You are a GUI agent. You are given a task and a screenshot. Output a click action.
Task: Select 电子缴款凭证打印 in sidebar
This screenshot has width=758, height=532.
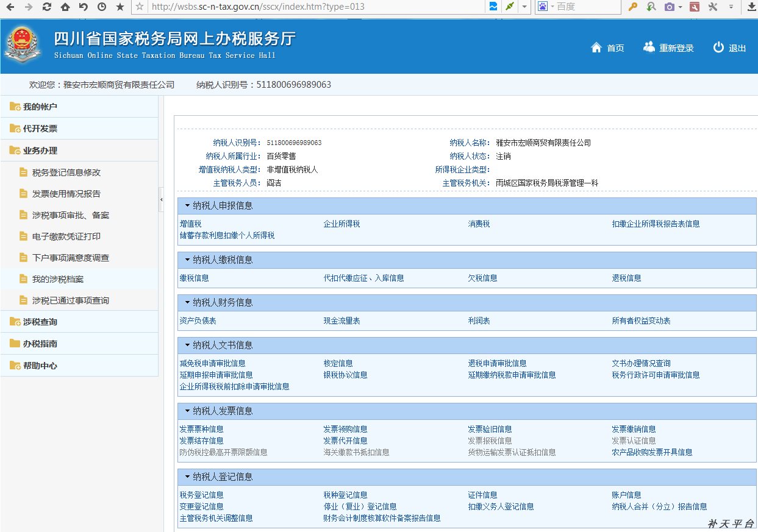click(x=66, y=236)
